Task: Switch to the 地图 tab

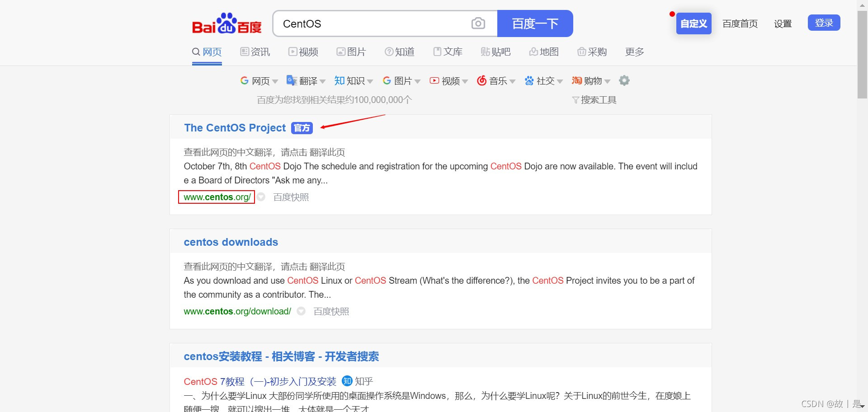Action: pos(544,52)
